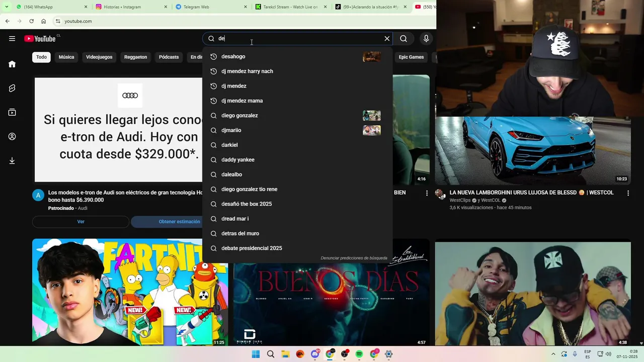Open more options for the Lamborghini Urus video
The height and width of the screenshot is (362, 644).
[x=628, y=193]
